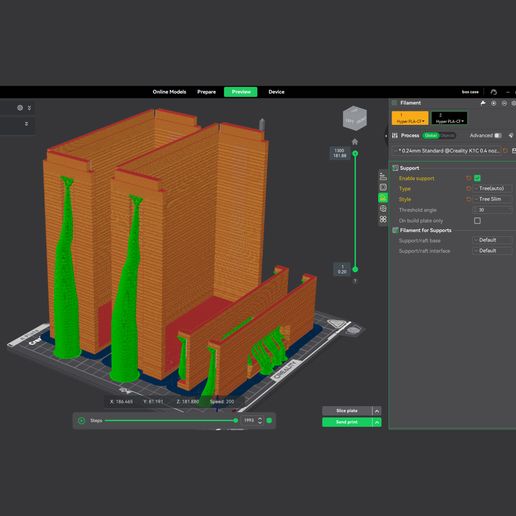Click the Process settings icon
The height and width of the screenshot is (516, 516).
pos(395,136)
